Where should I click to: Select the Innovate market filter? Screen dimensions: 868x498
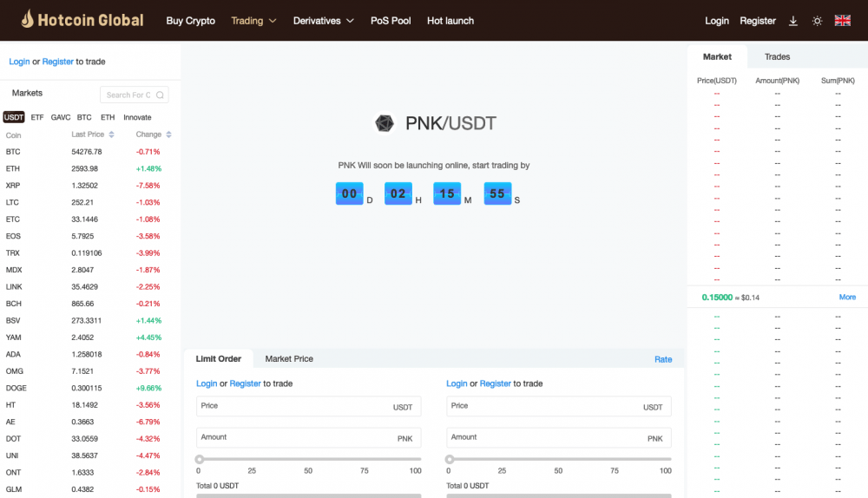pos(137,117)
